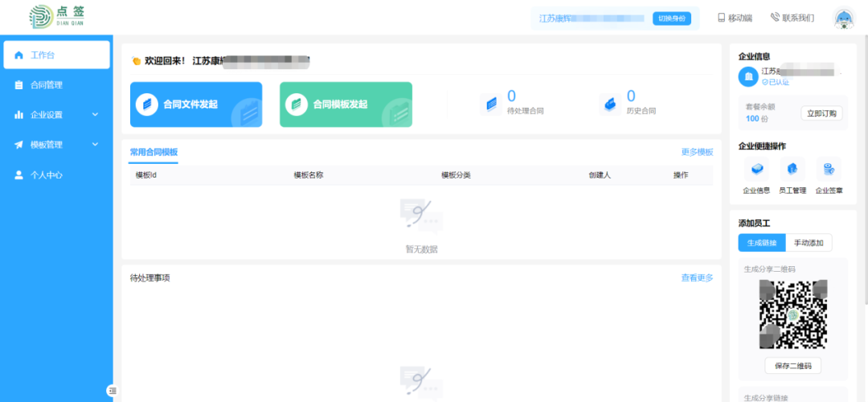Image resolution: width=868 pixels, height=402 pixels.
Task: Collapse sidebar using bottom toggle icon
Action: pyautogui.click(x=113, y=391)
